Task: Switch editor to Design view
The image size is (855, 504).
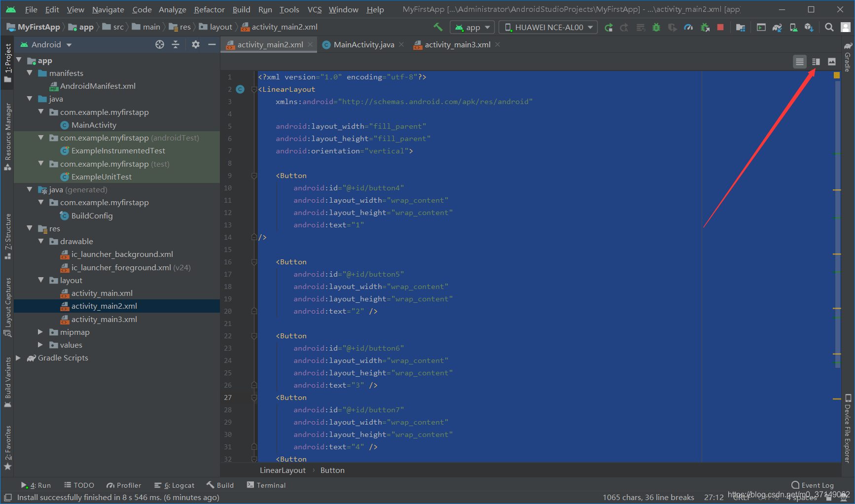Action: tap(832, 62)
